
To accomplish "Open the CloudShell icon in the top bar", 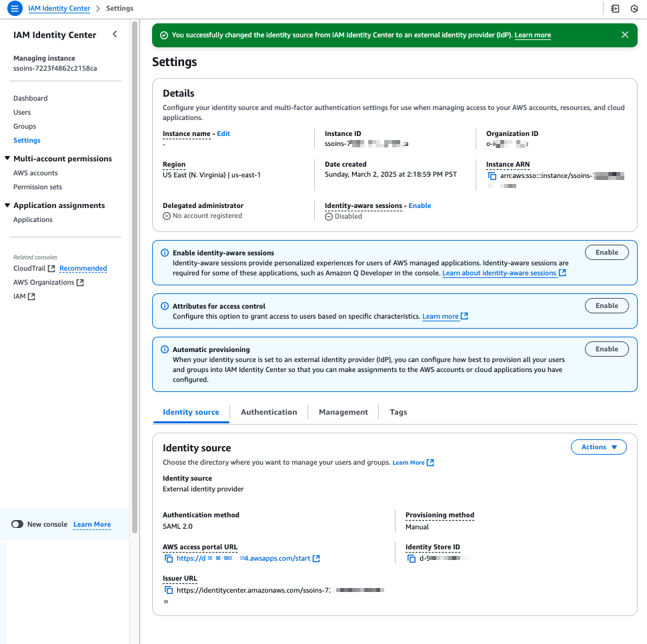I will pyautogui.click(x=615, y=8).
